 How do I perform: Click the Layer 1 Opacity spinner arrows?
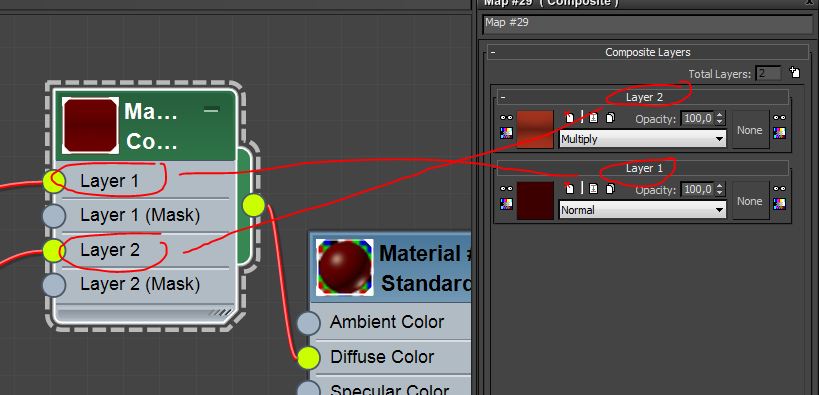[720, 190]
